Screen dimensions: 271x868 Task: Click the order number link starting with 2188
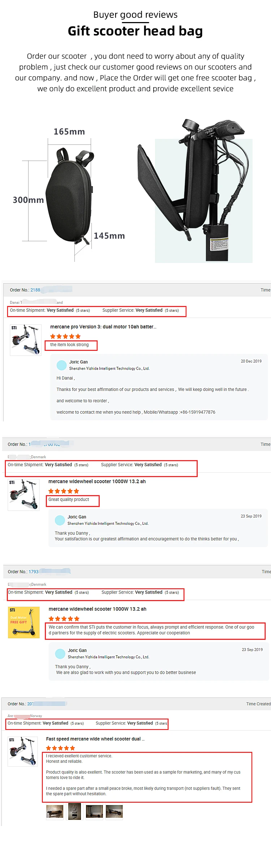point(35,290)
